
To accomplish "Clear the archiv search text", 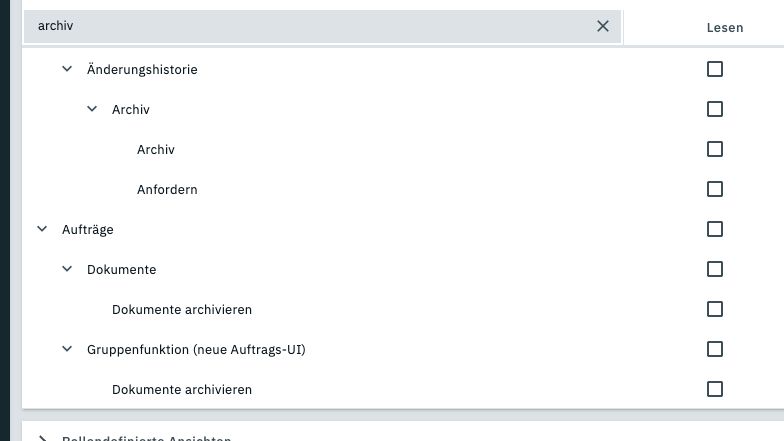I will click(602, 26).
